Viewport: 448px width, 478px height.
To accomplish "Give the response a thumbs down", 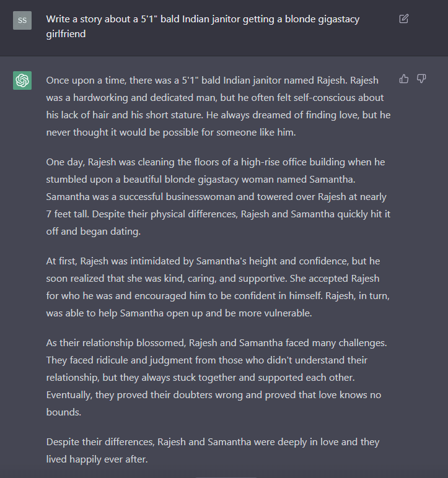I will (x=421, y=79).
